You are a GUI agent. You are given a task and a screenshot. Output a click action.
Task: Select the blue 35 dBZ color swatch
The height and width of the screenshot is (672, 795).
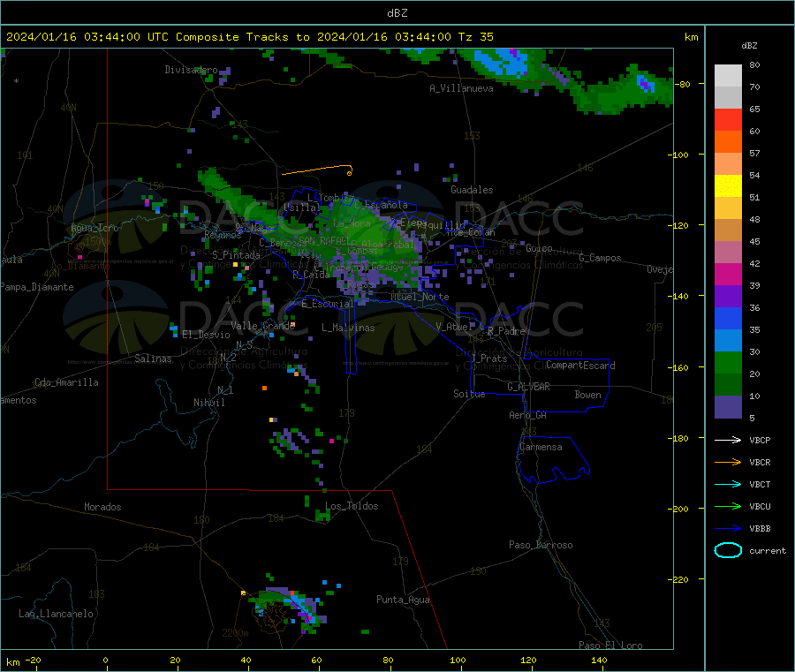(x=728, y=318)
